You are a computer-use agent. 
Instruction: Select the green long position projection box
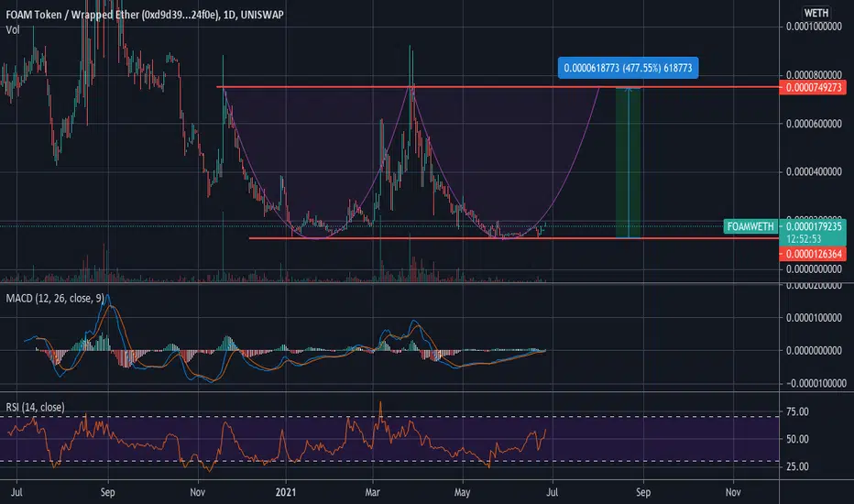point(628,162)
